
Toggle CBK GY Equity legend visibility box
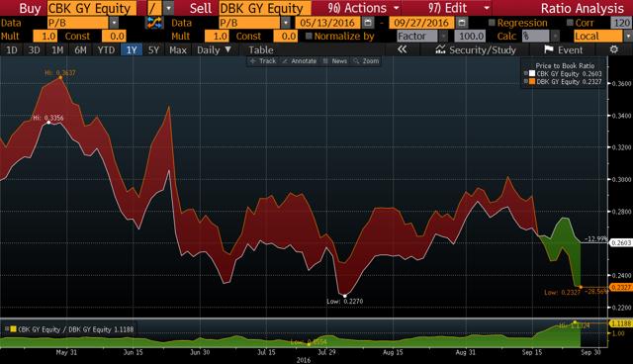point(526,73)
